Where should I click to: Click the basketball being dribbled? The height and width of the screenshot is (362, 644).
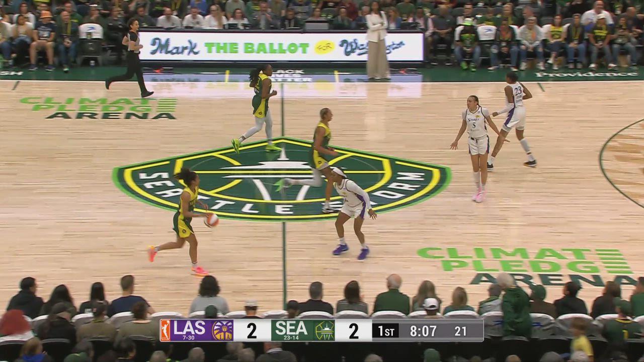click(x=211, y=220)
